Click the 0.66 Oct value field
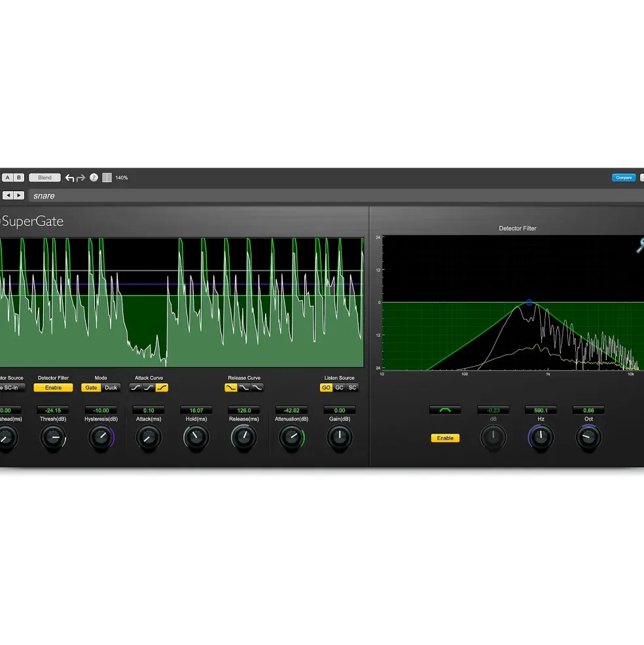The width and height of the screenshot is (644, 645). point(588,410)
